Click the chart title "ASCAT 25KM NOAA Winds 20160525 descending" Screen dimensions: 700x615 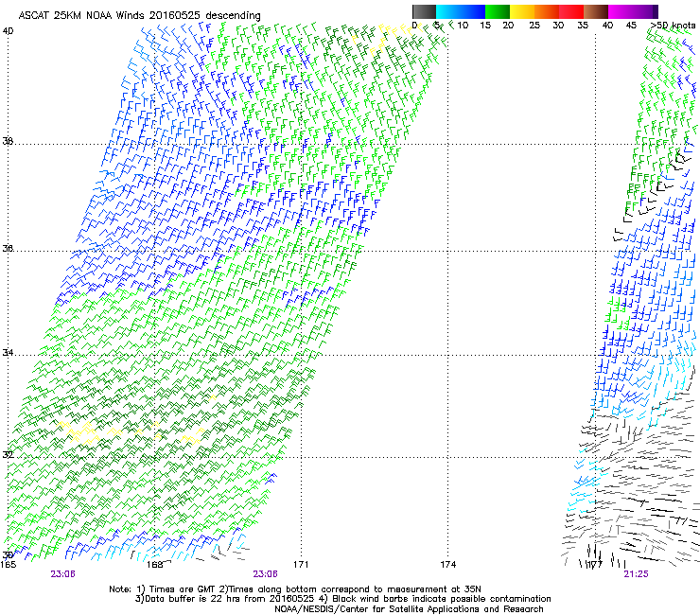[x=139, y=16]
